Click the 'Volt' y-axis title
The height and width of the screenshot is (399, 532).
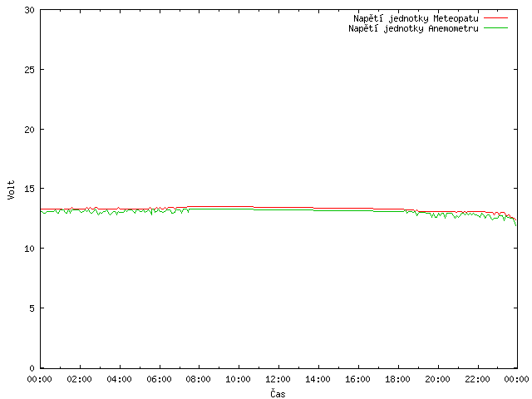pos(11,190)
